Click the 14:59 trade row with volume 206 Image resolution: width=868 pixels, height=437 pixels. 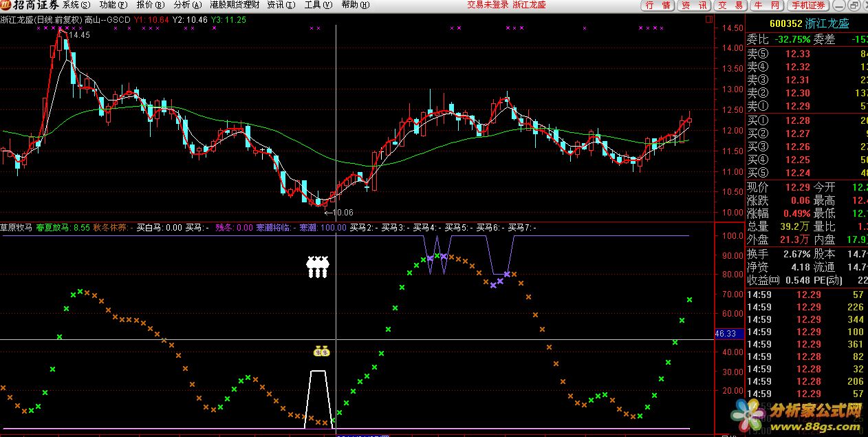(807, 381)
